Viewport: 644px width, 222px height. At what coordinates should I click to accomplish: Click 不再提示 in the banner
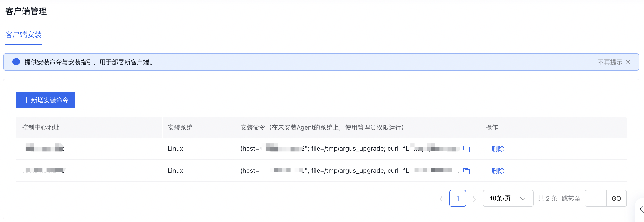[x=610, y=62]
